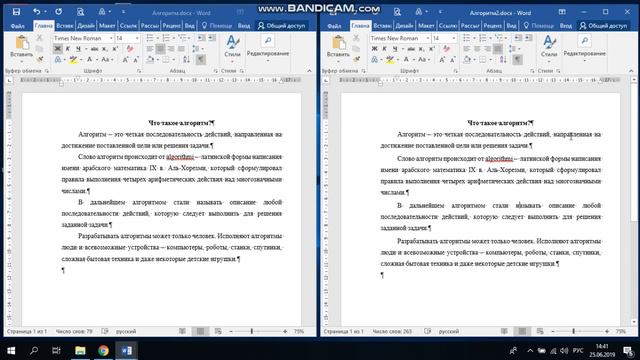This screenshot has width=640, height=360.
Task: Sort paragraphs in left window
Action: coord(187,60)
